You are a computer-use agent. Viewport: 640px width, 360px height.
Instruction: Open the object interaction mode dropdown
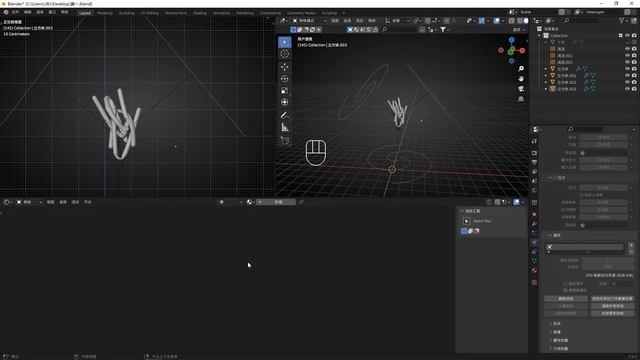click(309, 20)
